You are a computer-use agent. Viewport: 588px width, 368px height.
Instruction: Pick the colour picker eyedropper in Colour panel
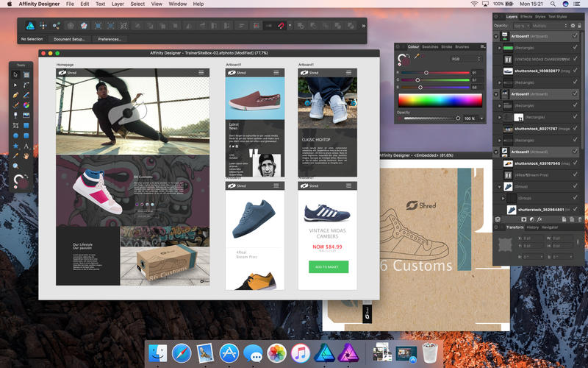[x=417, y=57]
